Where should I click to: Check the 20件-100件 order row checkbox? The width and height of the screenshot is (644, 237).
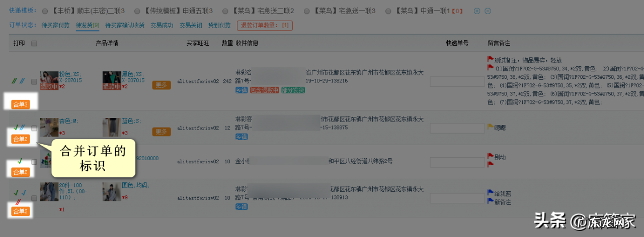pyautogui.click(x=34, y=198)
